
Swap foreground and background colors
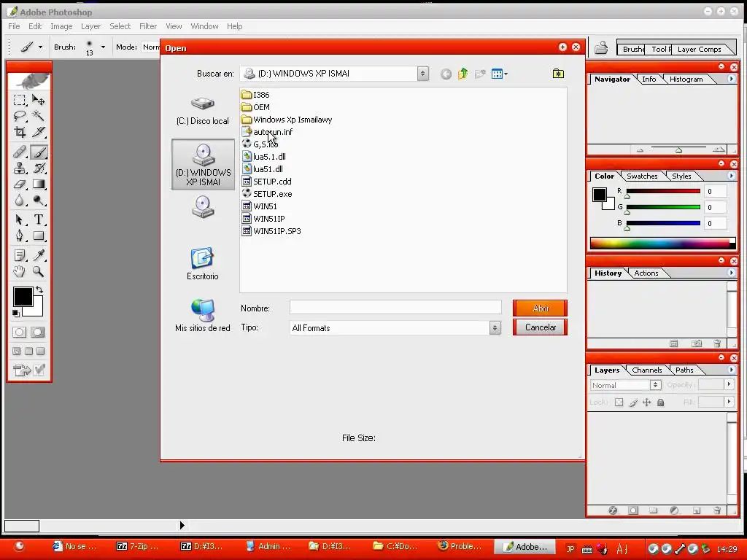point(39,289)
